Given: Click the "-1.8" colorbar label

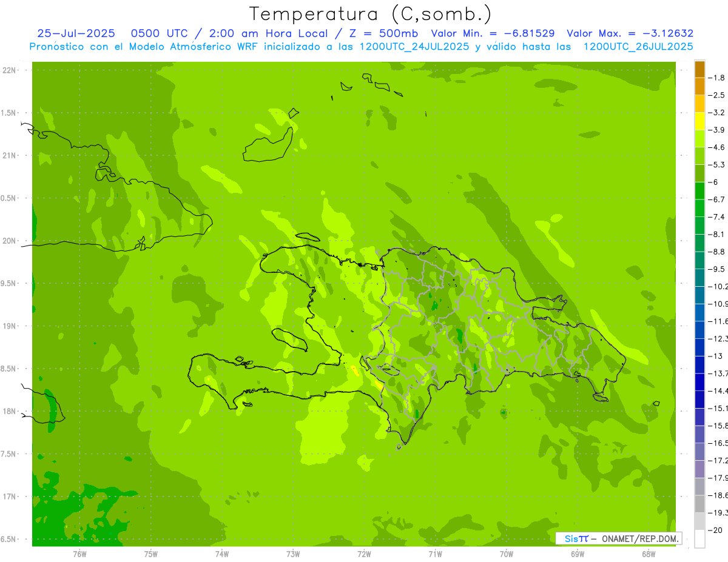Looking at the screenshot, I should tap(718, 78).
